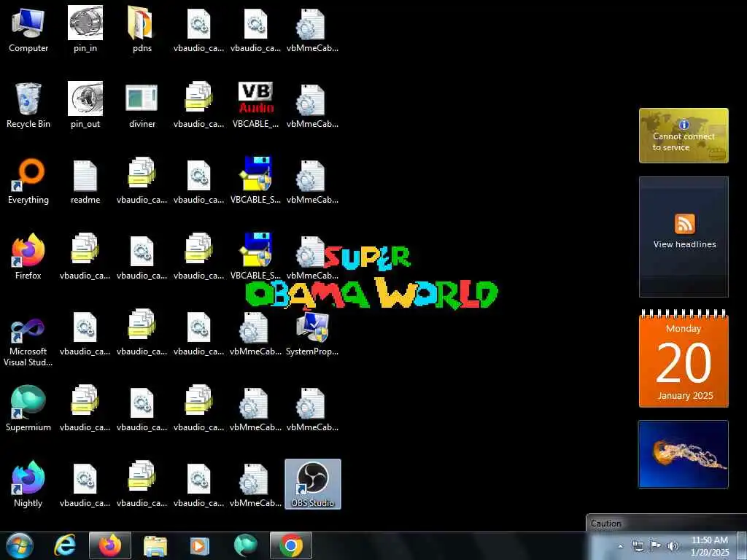Open the calendar gadget showing Monday 20

click(684, 358)
